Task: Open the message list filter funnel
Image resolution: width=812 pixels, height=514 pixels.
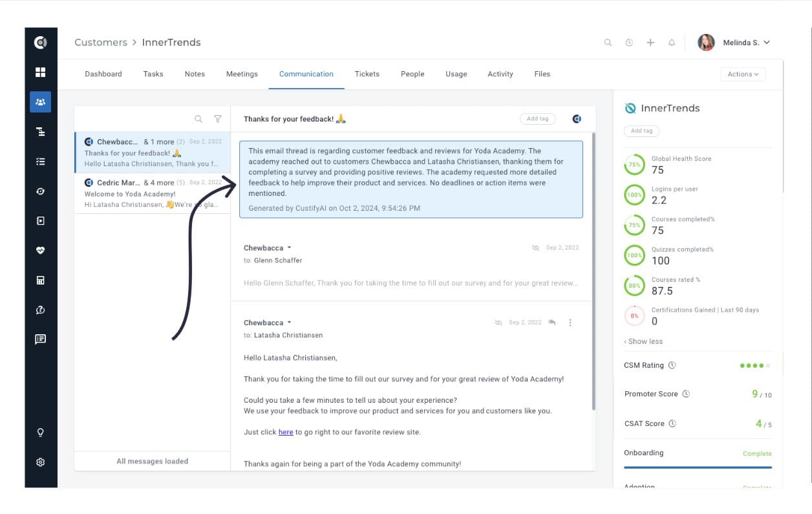Action: (x=218, y=119)
